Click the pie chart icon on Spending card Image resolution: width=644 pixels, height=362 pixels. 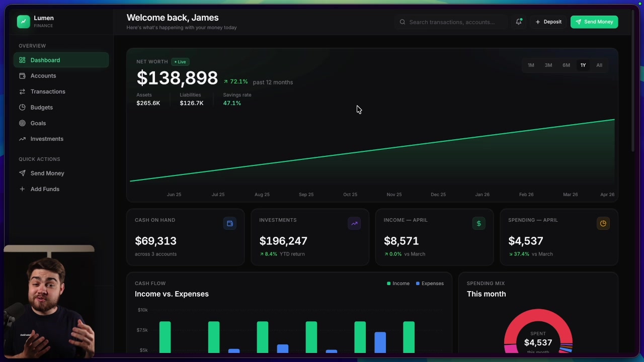click(x=603, y=223)
